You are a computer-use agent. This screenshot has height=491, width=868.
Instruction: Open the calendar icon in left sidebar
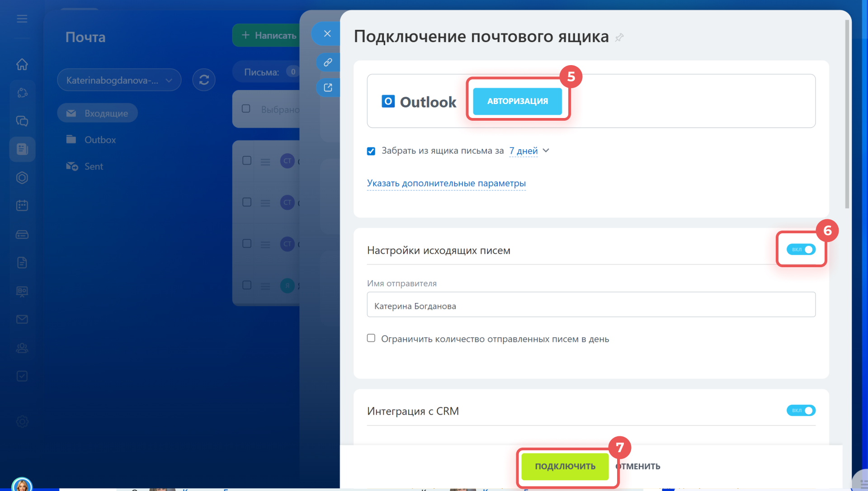pyautogui.click(x=22, y=206)
